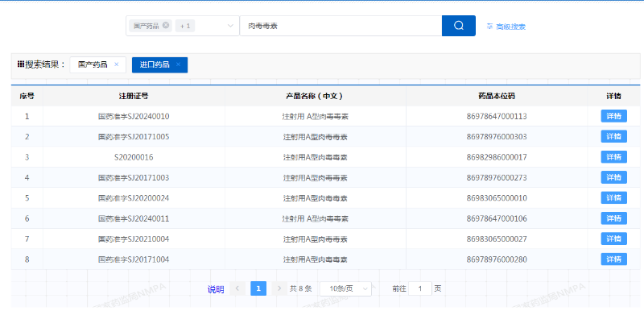Screen dimensions: 644x311
Task: Click drug code 86978647000113
Action: [x=497, y=116]
